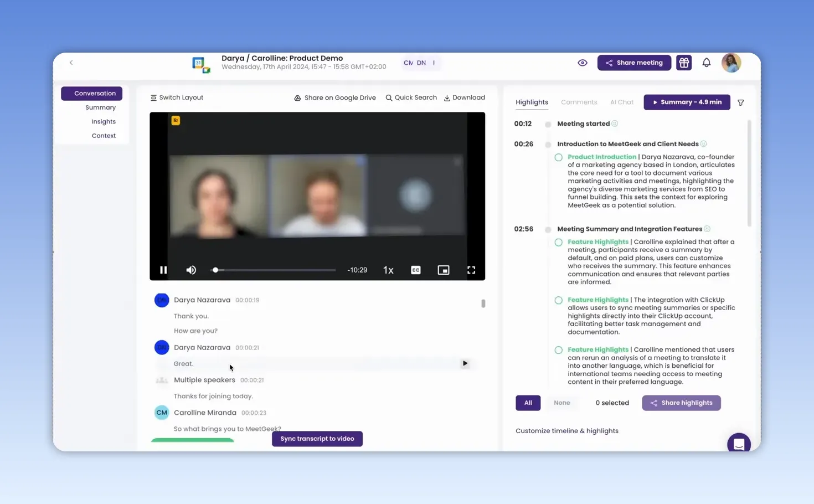The width and height of the screenshot is (814, 504).
Task: Click the "0 selected" counter text
Action: click(612, 403)
